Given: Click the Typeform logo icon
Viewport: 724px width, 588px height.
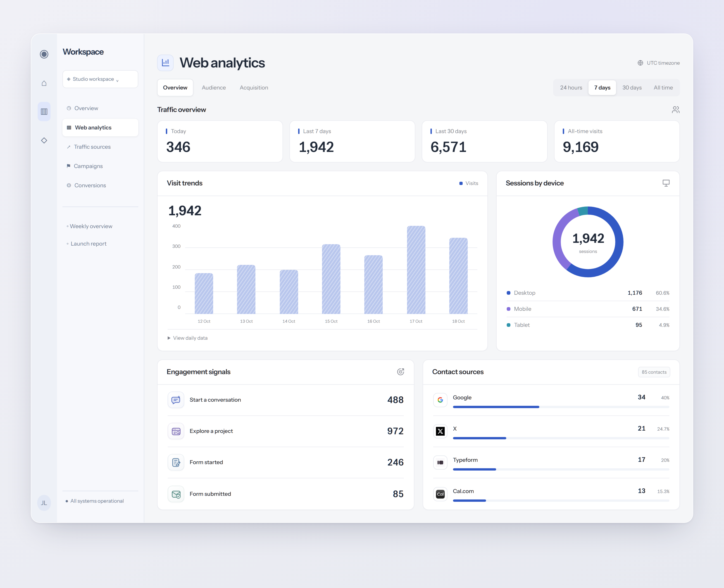Looking at the screenshot, I should [441, 462].
